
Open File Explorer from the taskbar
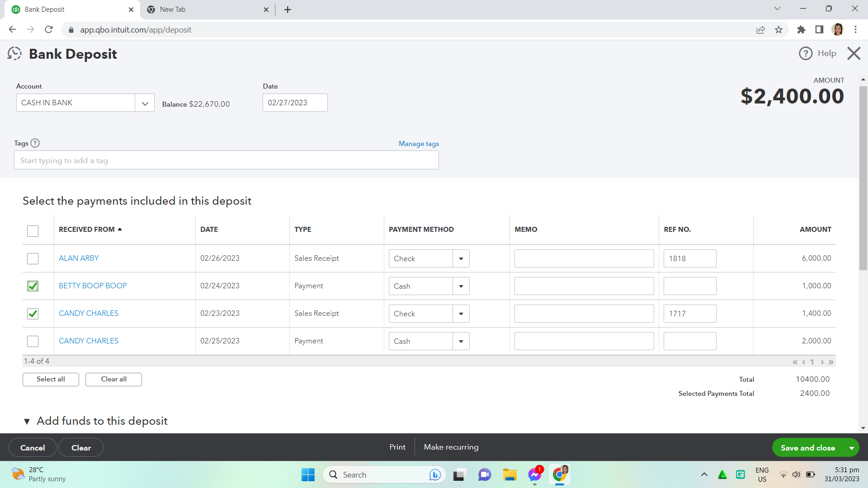click(509, 475)
